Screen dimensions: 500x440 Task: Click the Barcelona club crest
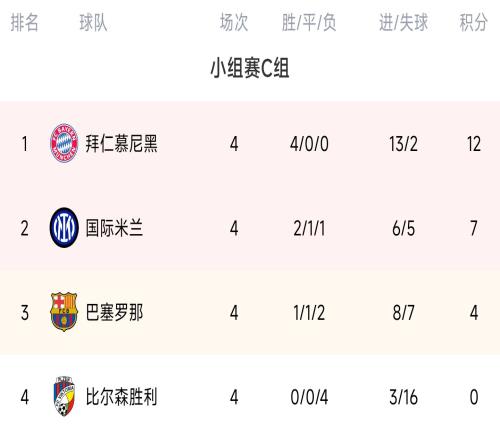click(64, 312)
